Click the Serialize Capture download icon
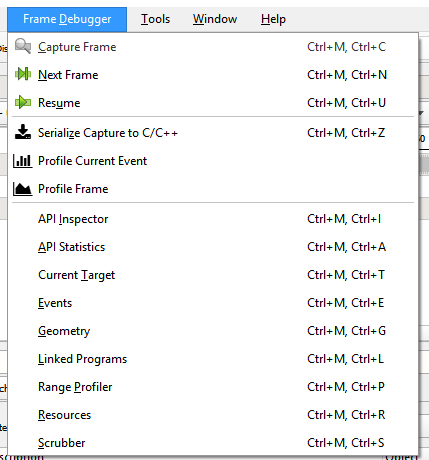This screenshot has width=429, height=460. (x=23, y=132)
